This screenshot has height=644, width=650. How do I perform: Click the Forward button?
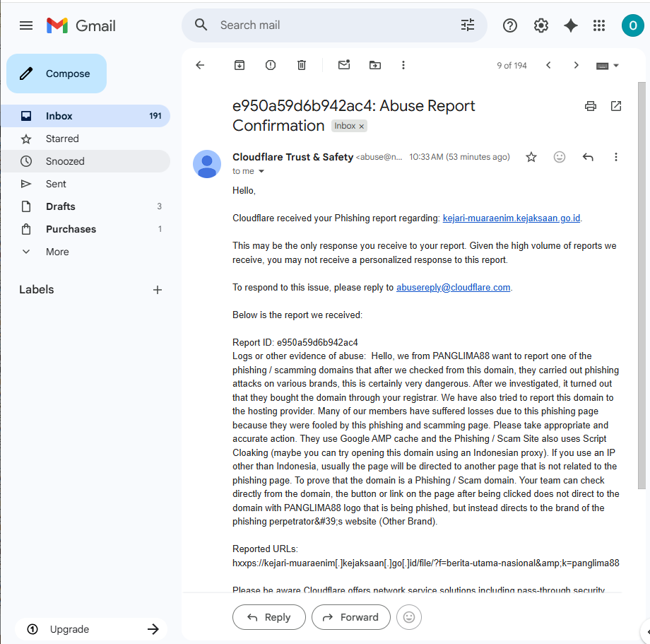point(350,617)
